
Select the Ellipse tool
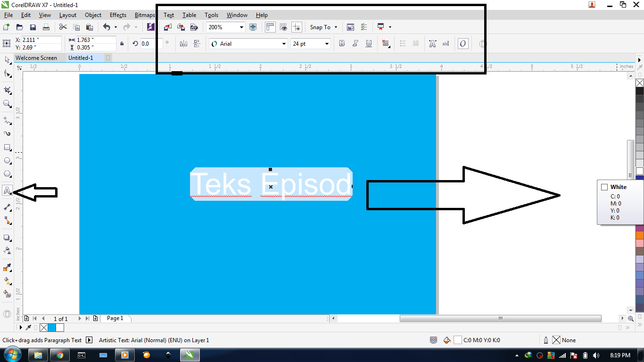(7, 161)
